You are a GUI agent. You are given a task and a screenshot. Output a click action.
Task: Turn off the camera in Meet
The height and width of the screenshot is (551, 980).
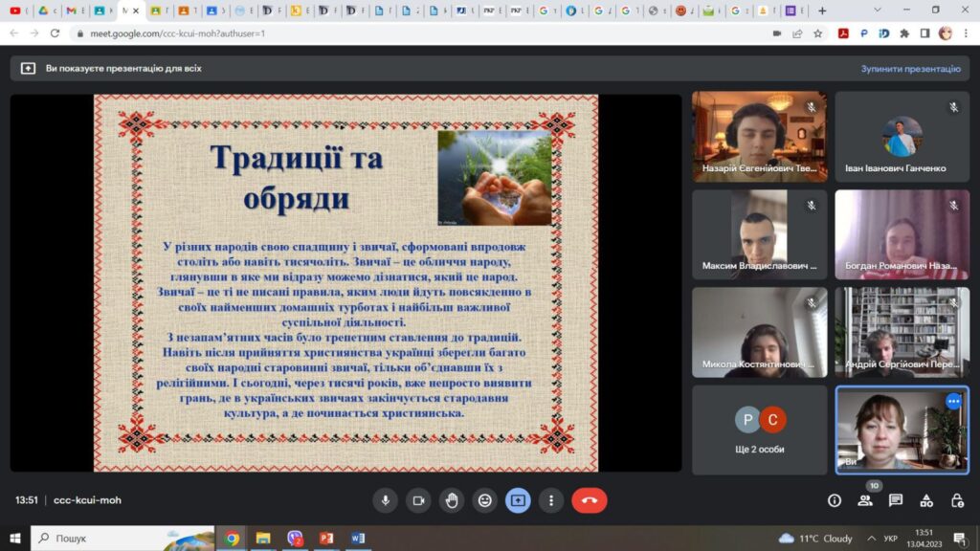(x=418, y=500)
